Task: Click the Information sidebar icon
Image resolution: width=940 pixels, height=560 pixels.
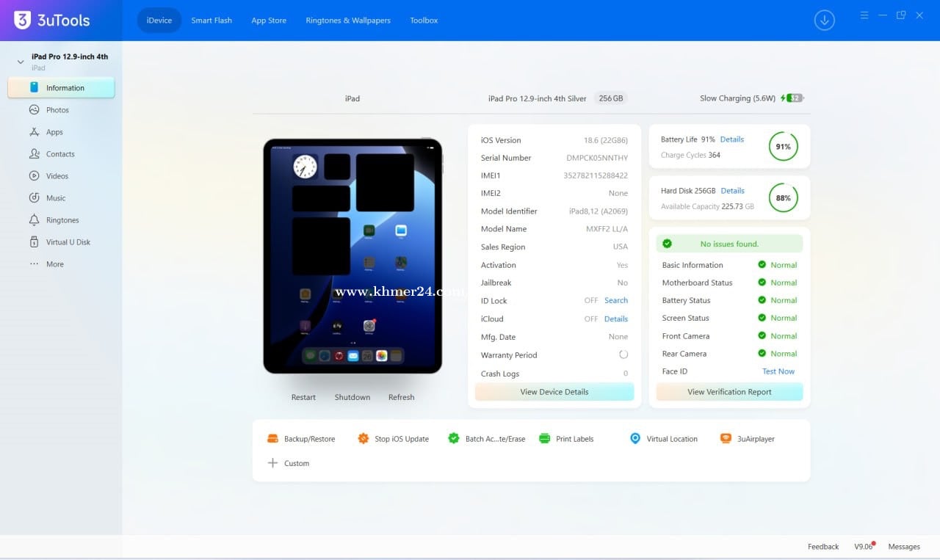Action: click(x=34, y=87)
